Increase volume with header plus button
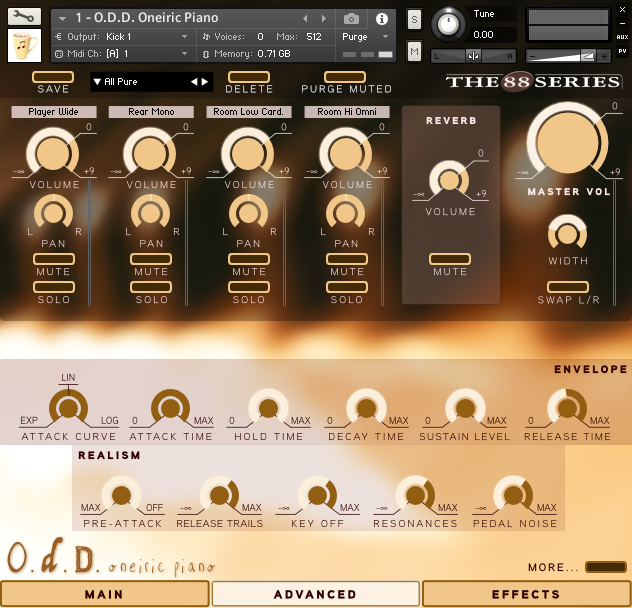The width and height of the screenshot is (632, 608). pos(604,56)
